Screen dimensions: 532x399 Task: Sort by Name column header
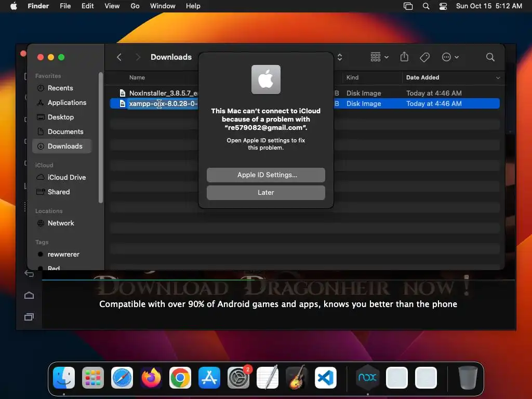pos(137,77)
